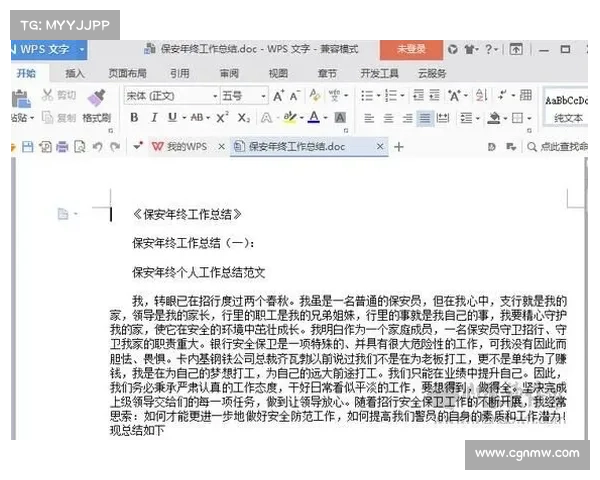This screenshot has width=600, height=480.
Task: Click the collapse ribbon icon in title bar
Action: 516,49
